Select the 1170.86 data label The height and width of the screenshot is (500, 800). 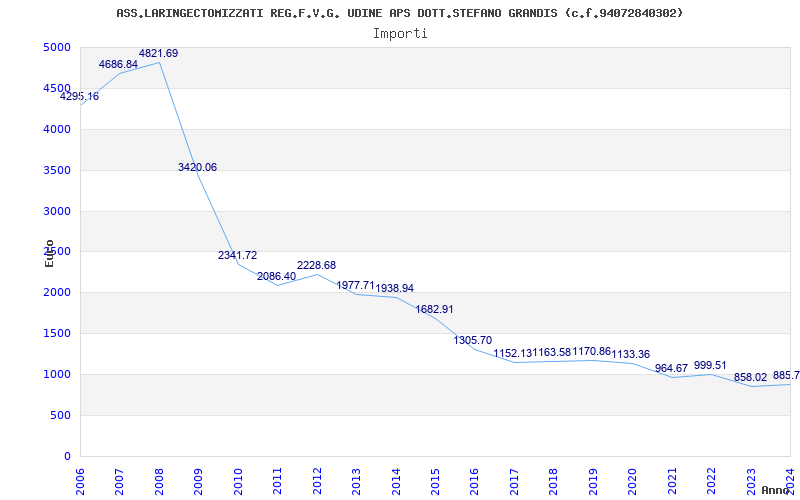(x=592, y=352)
